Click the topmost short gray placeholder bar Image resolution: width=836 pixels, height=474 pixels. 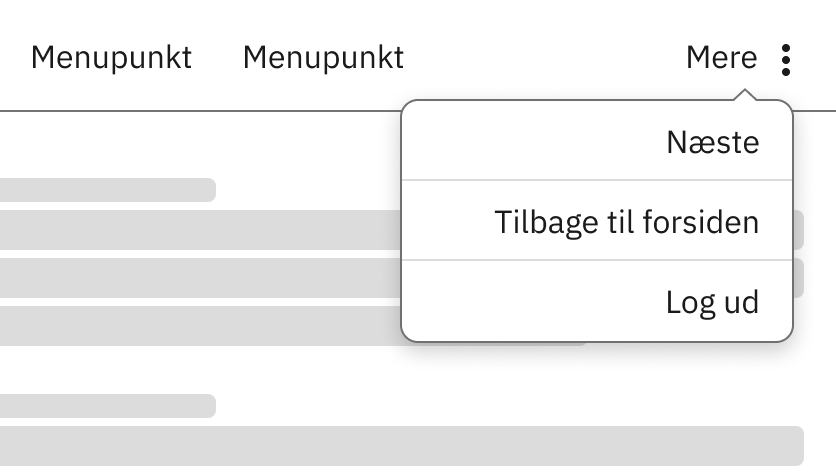[x=106, y=190]
